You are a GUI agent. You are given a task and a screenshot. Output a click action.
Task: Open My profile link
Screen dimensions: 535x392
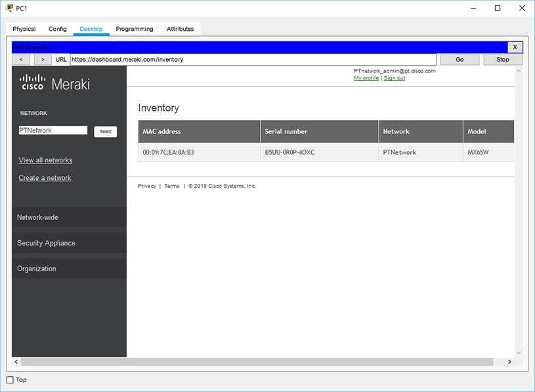pos(366,78)
